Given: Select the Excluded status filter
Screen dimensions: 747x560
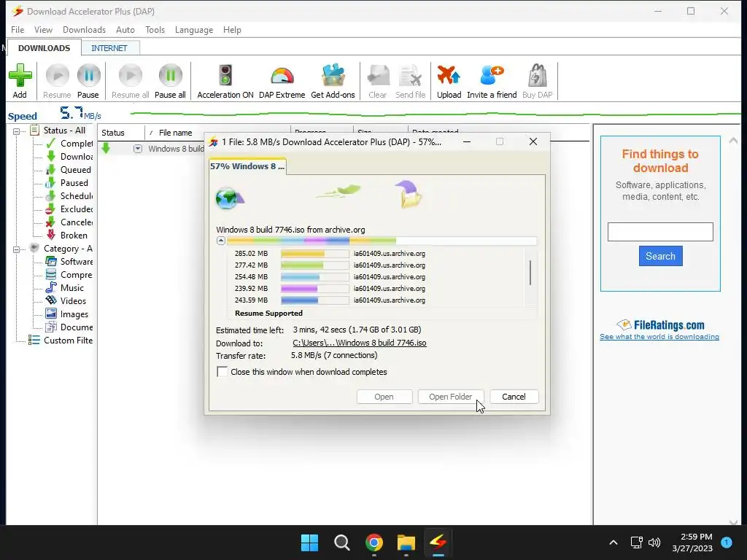Looking at the screenshot, I should point(69,209).
